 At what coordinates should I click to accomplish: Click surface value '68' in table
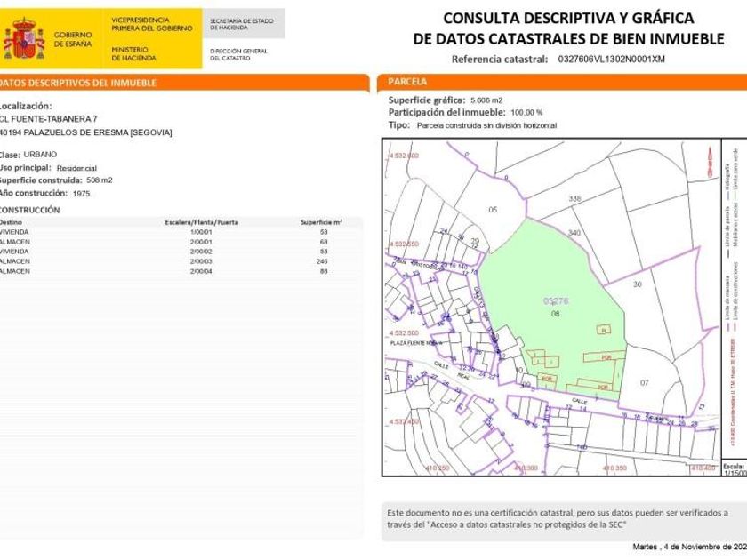(x=324, y=242)
